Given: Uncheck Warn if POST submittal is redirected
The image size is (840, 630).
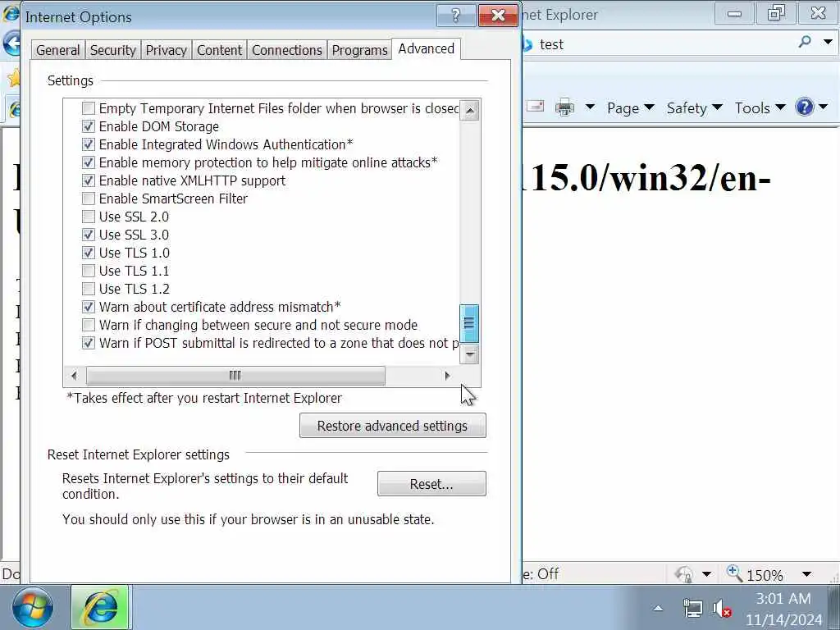Looking at the screenshot, I should coord(89,344).
